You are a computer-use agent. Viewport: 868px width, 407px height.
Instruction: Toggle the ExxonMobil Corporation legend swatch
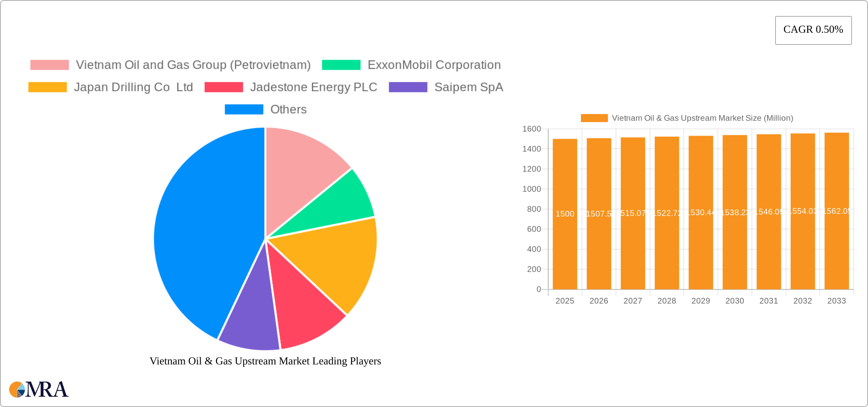[x=341, y=65]
